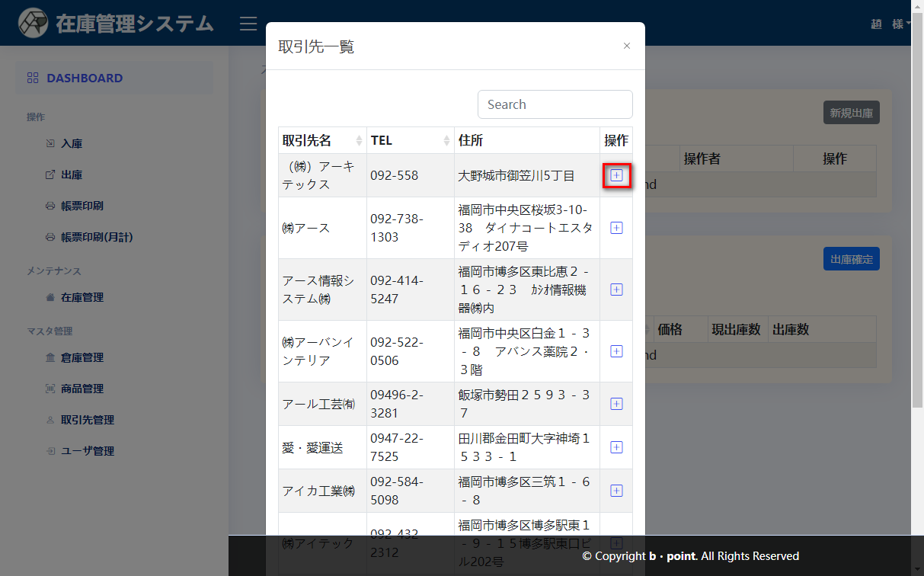Select the add icon for ㈱アース row
Screen dimensions: 924x576
(x=616, y=228)
